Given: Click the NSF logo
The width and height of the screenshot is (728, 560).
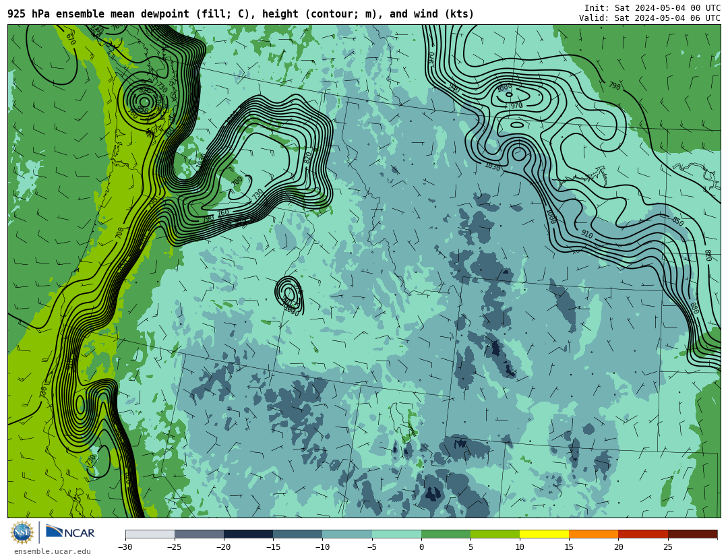Looking at the screenshot, I should (22, 532).
